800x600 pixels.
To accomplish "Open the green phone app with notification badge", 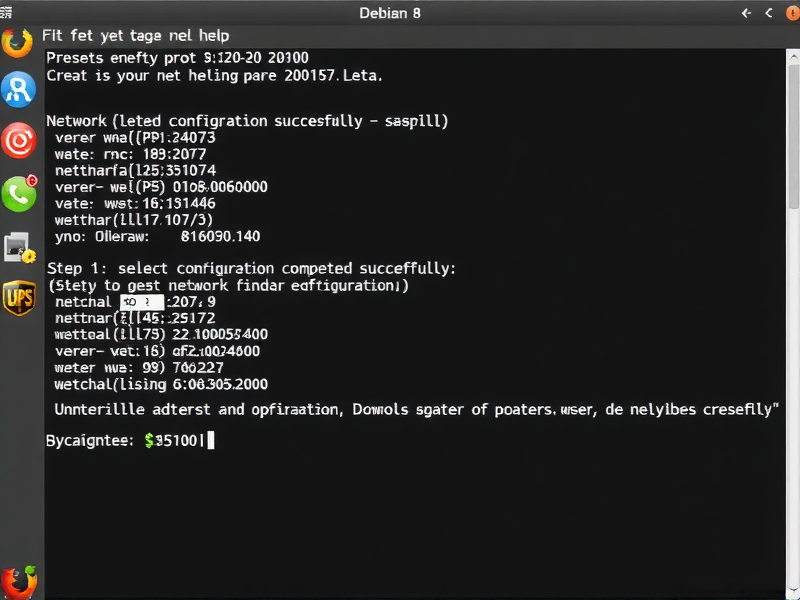I will coord(19,193).
